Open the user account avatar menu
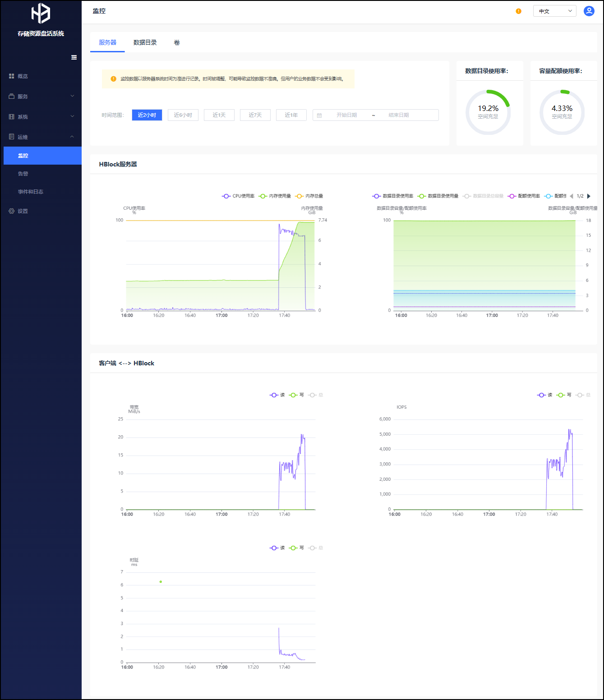 click(x=589, y=11)
